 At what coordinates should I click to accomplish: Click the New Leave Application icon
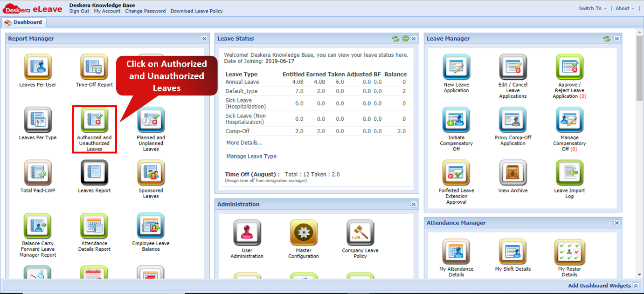[x=456, y=68]
